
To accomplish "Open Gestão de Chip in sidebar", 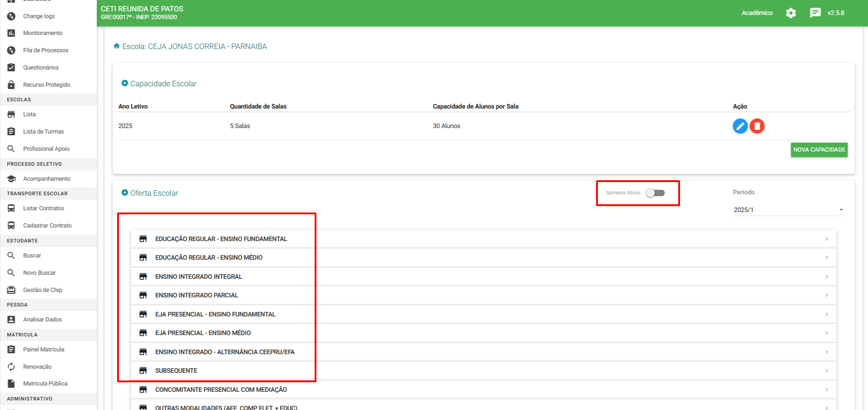I will pos(42,290).
